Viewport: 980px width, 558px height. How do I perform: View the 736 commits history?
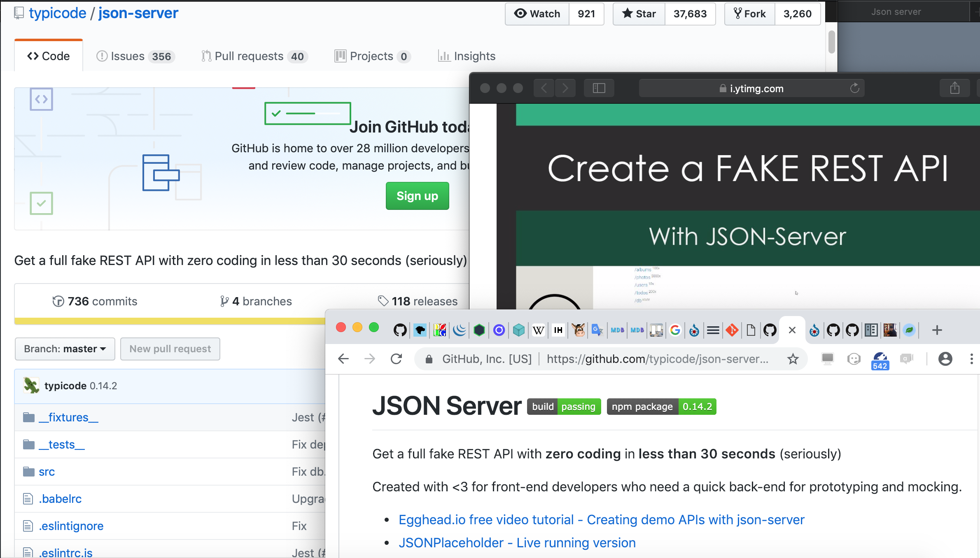pyautogui.click(x=95, y=301)
